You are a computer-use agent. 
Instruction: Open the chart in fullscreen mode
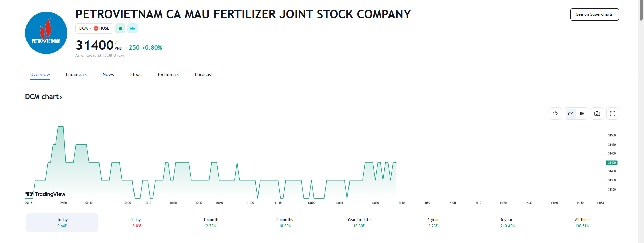[612, 114]
